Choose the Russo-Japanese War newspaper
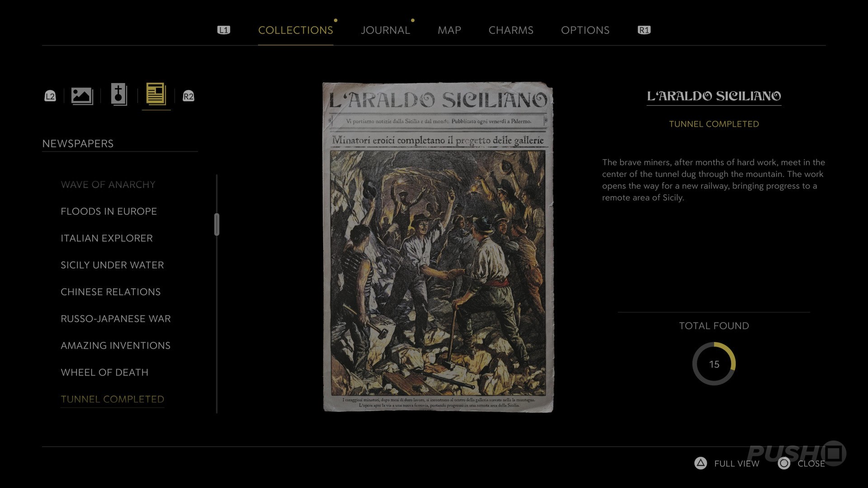Screen dimensions: 868x488 click(116, 319)
